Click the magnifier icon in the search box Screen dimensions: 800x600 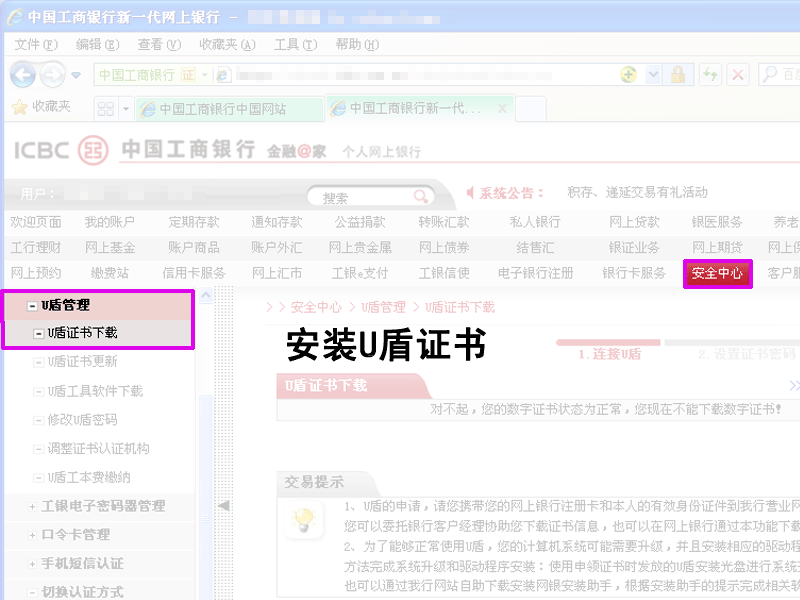pyautogui.click(x=418, y=195)
